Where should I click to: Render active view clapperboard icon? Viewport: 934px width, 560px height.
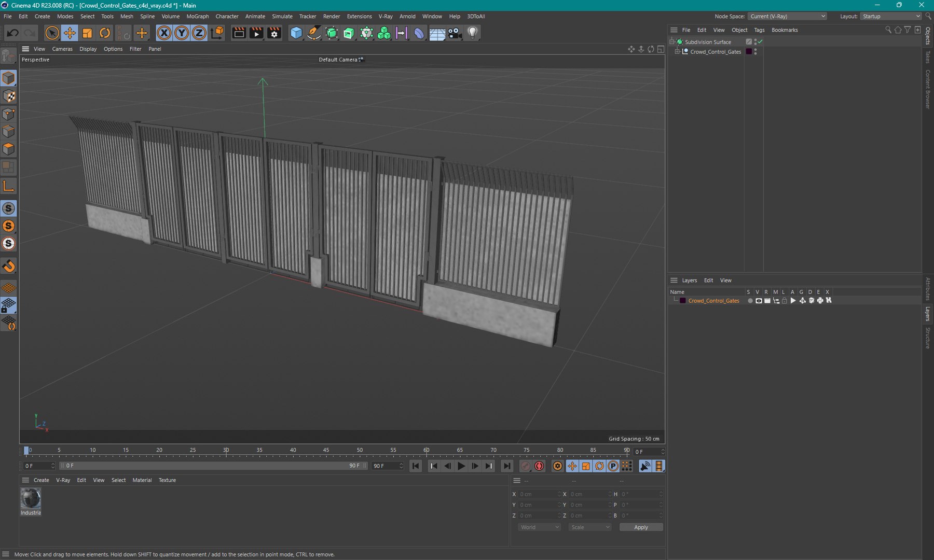[x=239, y=33]
